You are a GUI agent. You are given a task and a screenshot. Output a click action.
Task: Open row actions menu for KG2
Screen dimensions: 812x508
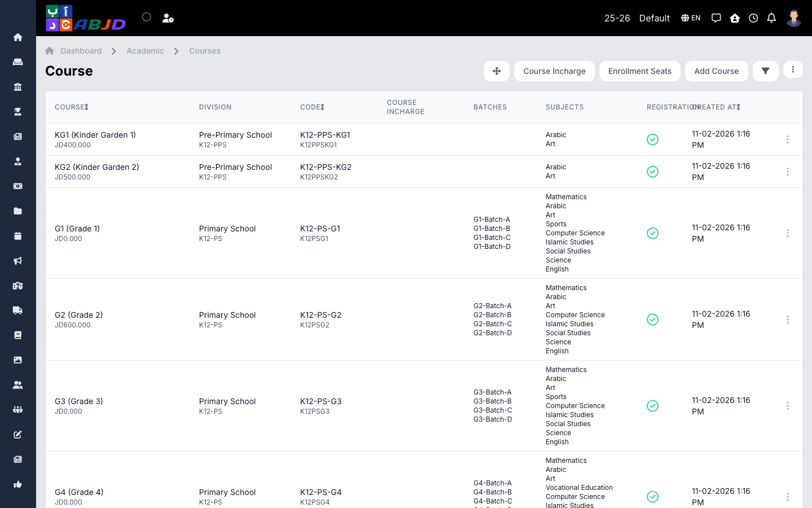[788, 172]
